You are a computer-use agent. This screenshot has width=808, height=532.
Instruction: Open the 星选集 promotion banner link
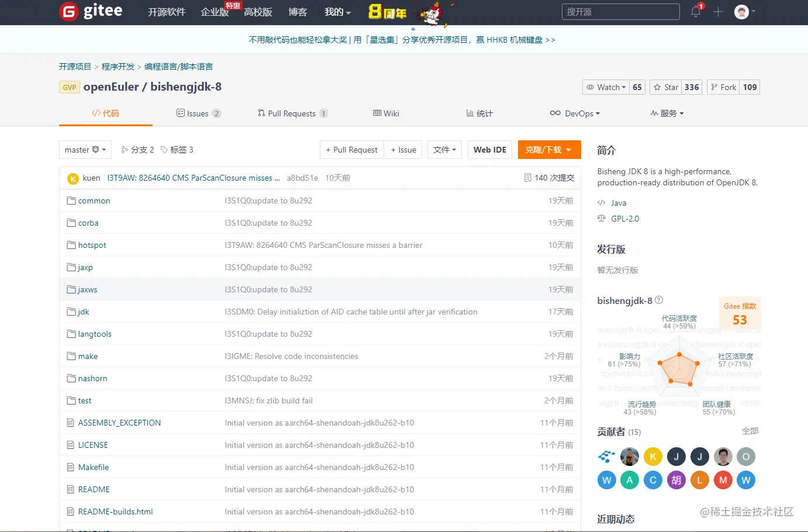click(402, 40)
